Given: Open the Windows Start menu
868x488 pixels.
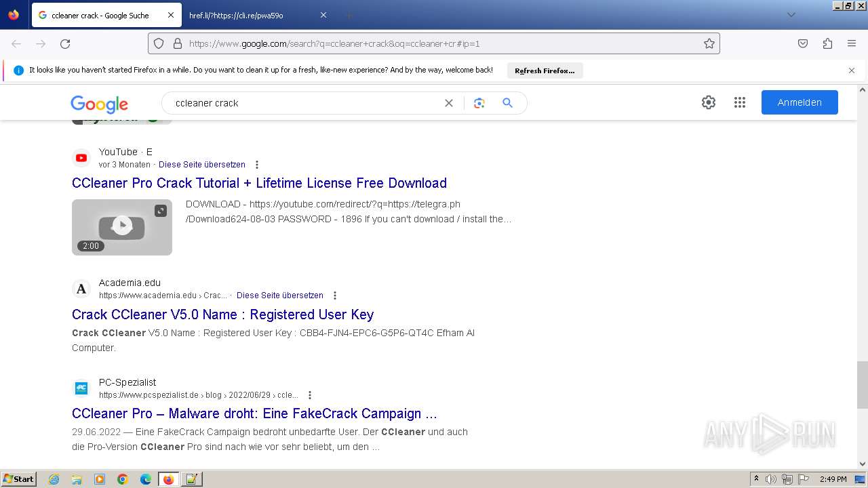Looking at the screenshot, I should click(19, 479).
